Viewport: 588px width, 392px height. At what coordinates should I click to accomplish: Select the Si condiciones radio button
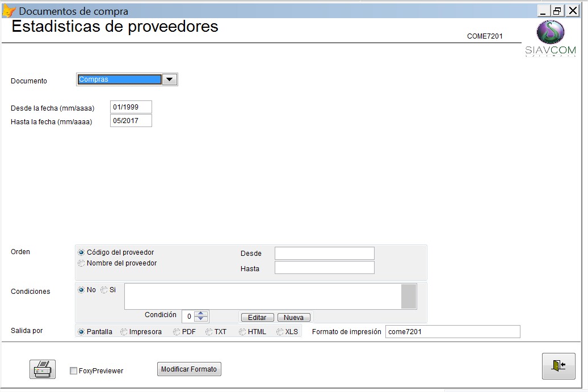pos(104,290)
